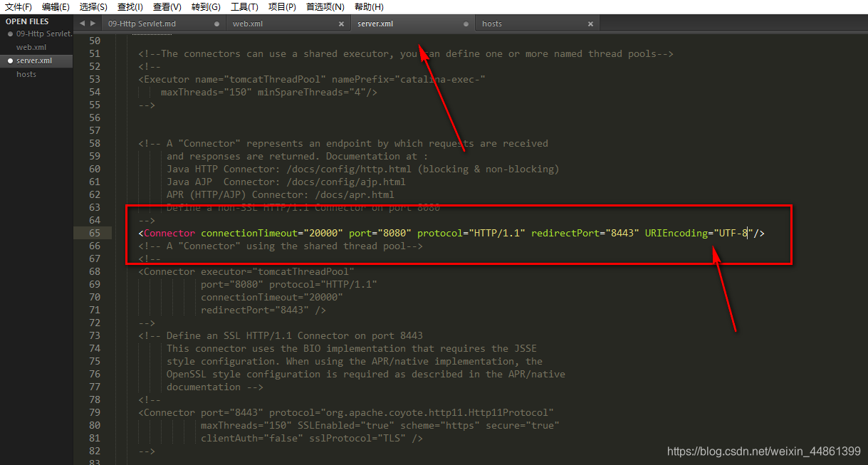The image size is (868, 465).
Task: Open 09-Http Servlet file in sidebar
Action: pyautogui.click(x=44, y=33)
